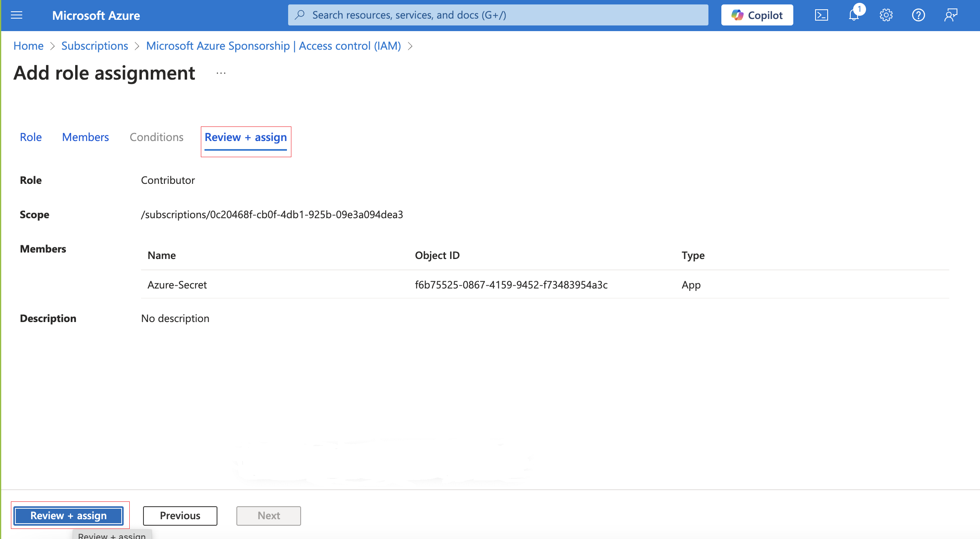
Task: Click the feedback person icon
Action: [950, 15]
